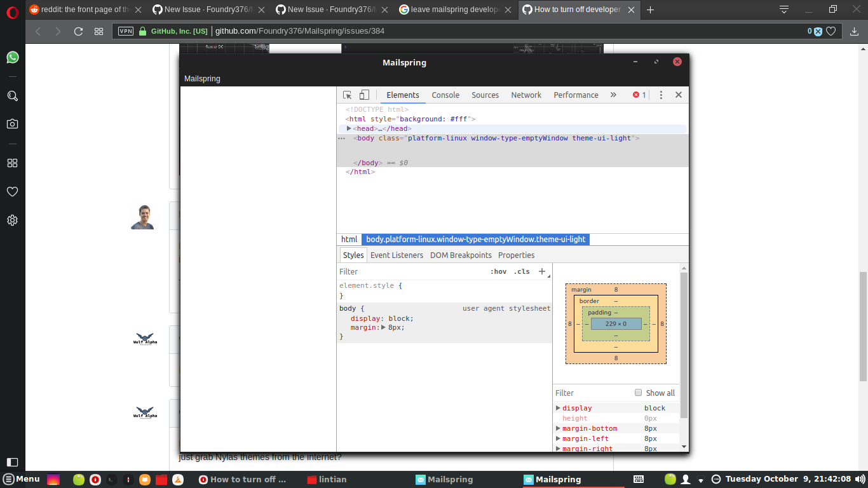Screen dimensions: 868x488
Task: Open the Menu button in the taskbar
Action: pyautogui.click(x=20, y=479)
